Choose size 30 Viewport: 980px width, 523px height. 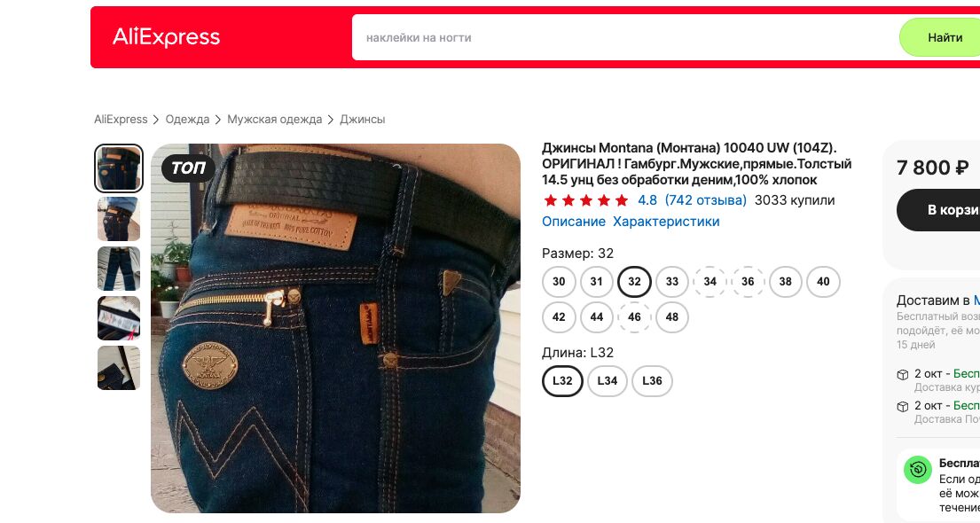[x=559, y=281]
